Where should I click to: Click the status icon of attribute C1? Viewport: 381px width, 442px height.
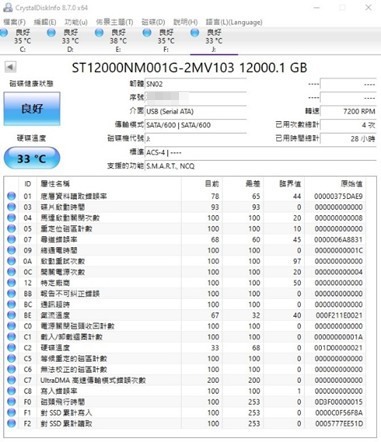11,337
